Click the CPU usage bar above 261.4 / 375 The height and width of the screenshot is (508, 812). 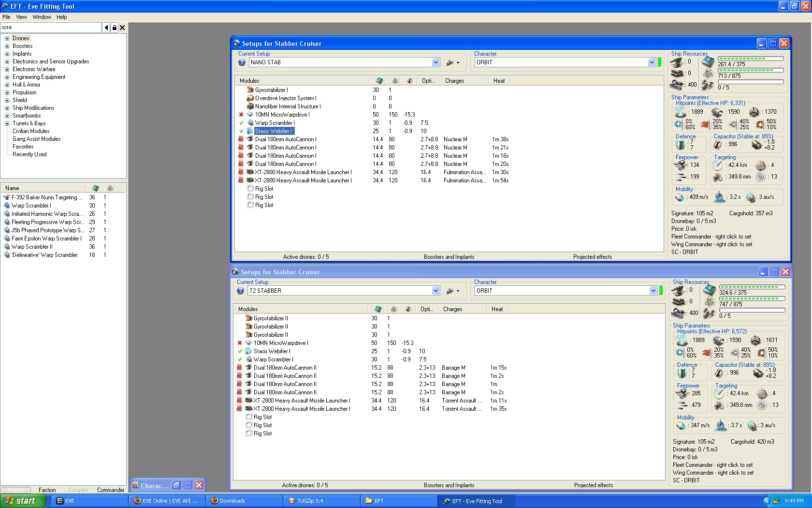point(751,59)
